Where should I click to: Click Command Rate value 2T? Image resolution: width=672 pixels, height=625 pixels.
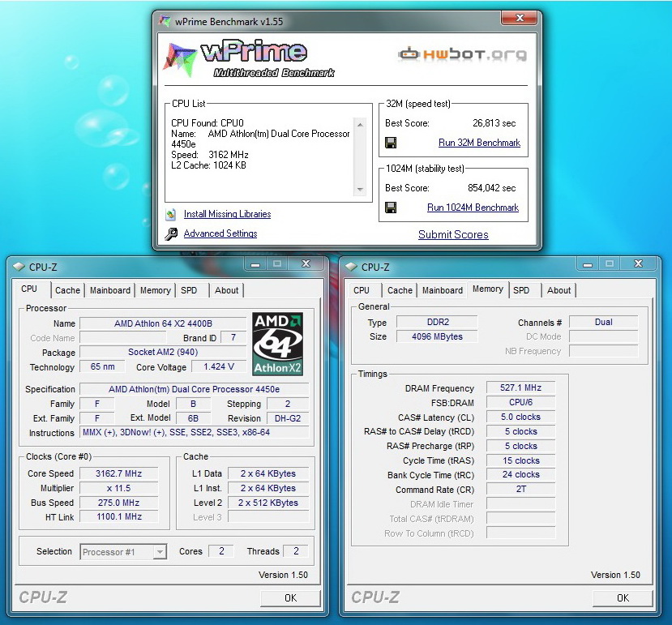520,489
